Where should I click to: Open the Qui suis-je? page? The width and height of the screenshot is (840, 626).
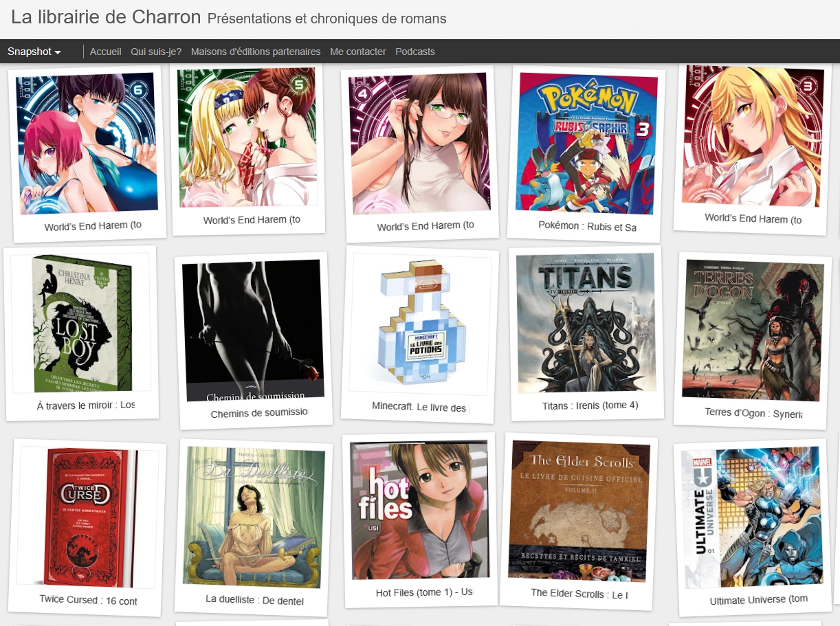click(156, 52)
